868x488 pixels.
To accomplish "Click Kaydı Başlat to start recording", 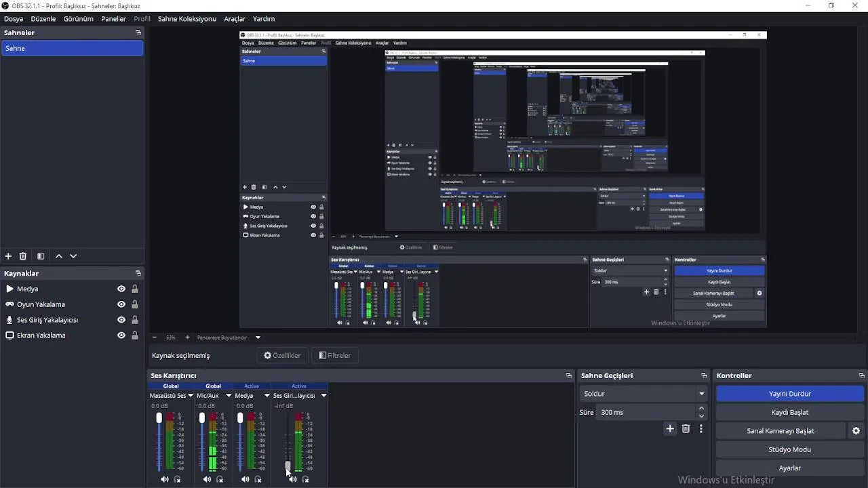I will point(790,412).
